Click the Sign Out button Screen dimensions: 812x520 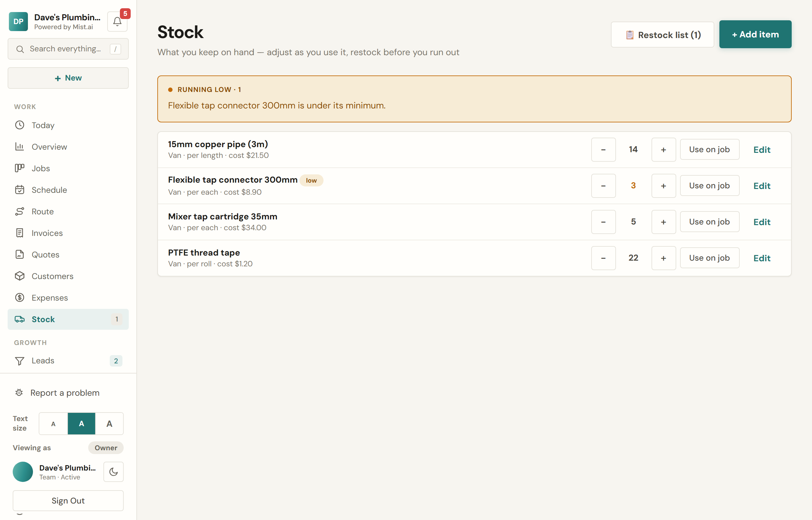[x=68, y=501]
